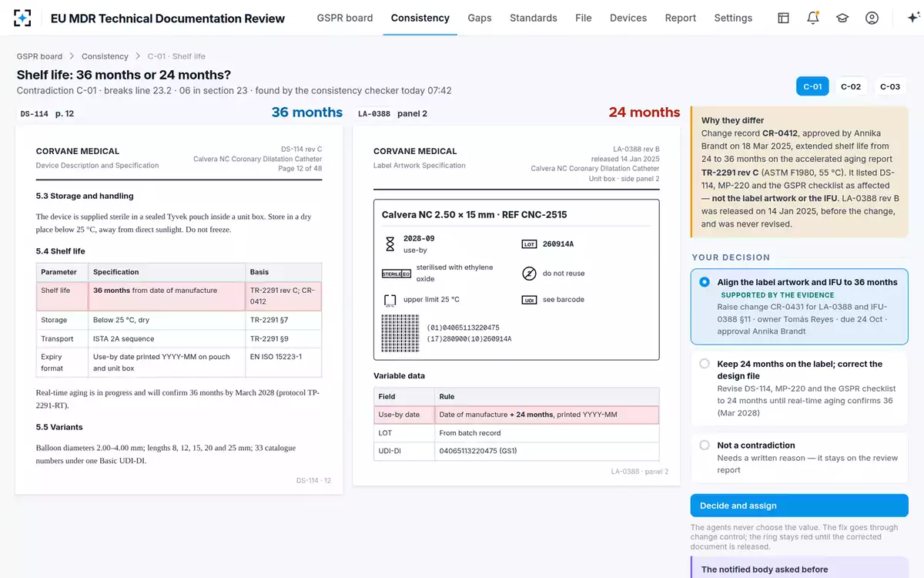Click the 36 months heading
The height and width of the screenshot is (578, 924).
[307, 113]
